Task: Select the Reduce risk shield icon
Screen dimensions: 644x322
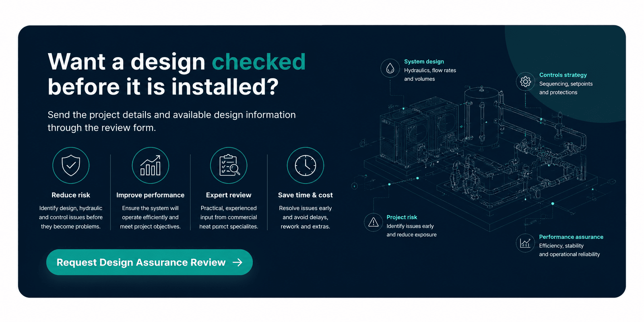Action: (71, 165)
